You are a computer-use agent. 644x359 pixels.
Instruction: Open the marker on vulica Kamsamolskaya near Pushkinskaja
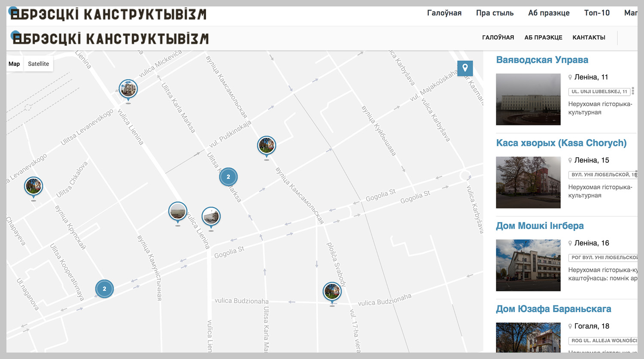[267, 146]
